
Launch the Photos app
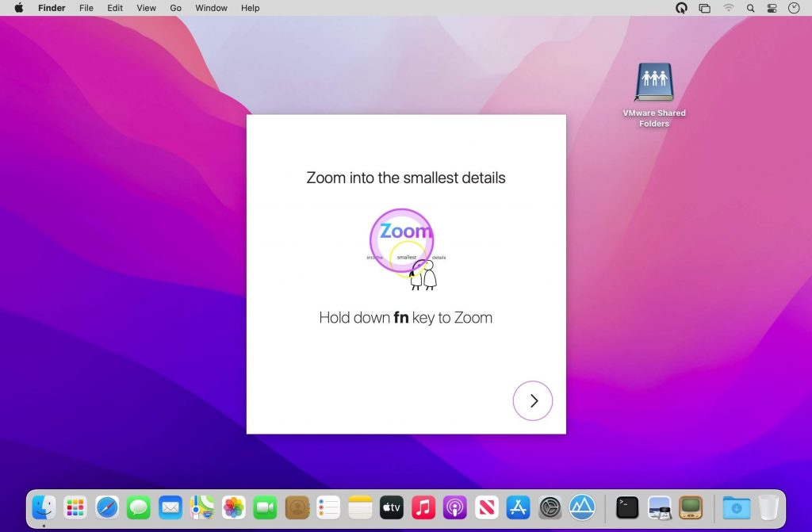click(233, 507)
